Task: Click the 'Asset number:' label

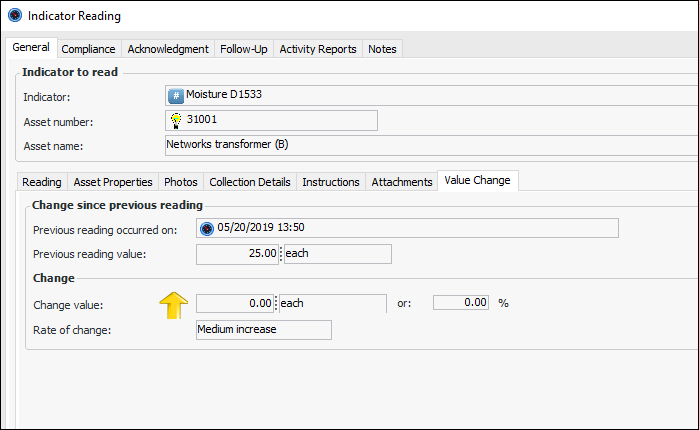Action: pyautogui.click(x=58, y=122)
